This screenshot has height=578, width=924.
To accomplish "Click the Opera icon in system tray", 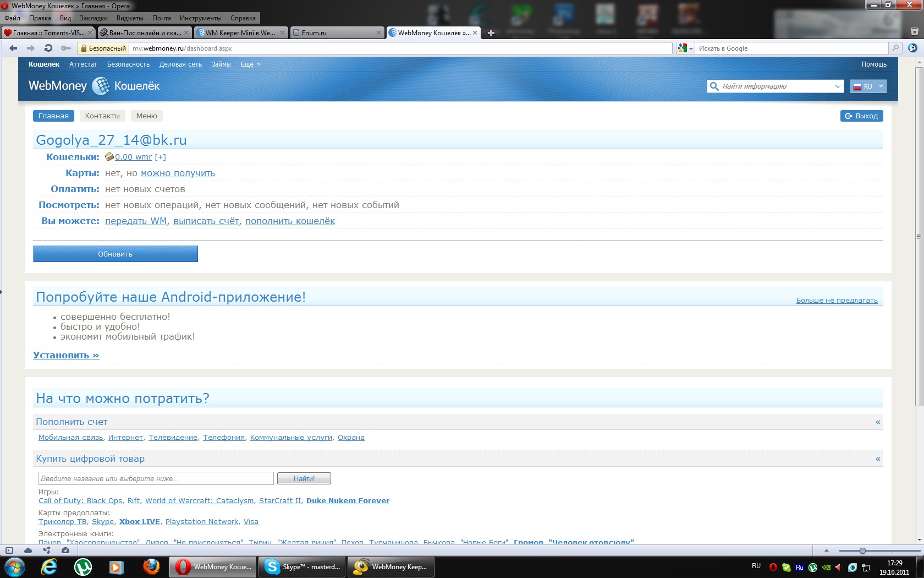I will tap(773, 568).
